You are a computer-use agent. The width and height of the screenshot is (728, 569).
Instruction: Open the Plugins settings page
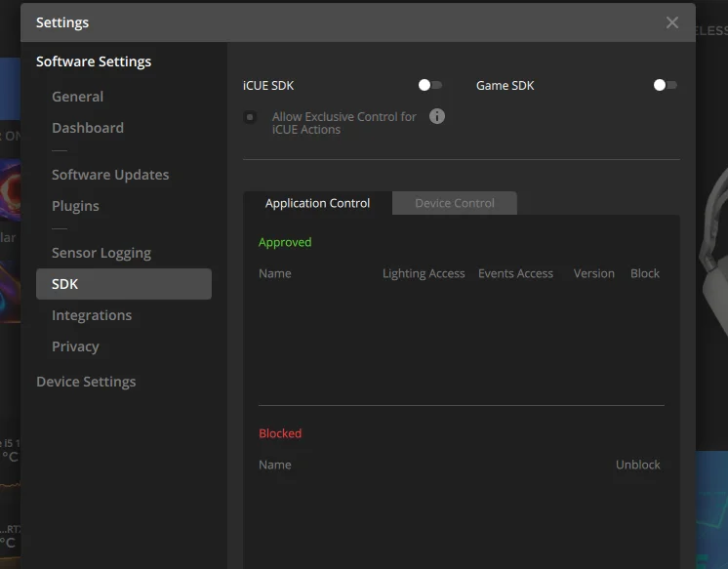[75, 206]
